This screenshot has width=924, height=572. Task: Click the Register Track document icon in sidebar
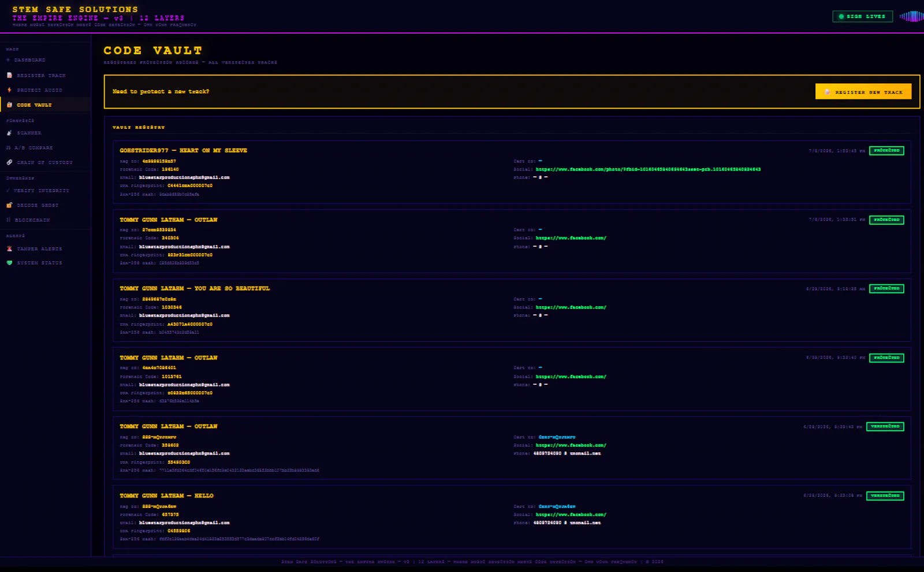pyautogui.click(x=9, y=75)
